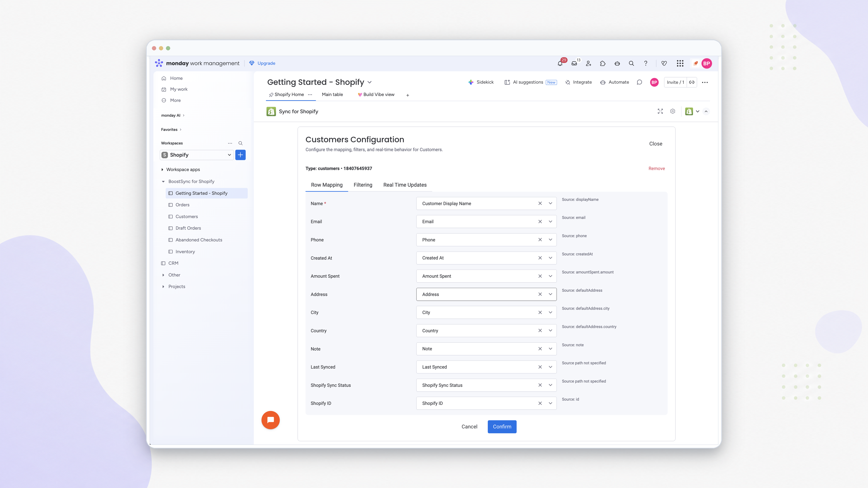
Task: Open the Invite / 1 button
Action: [676, 82]
